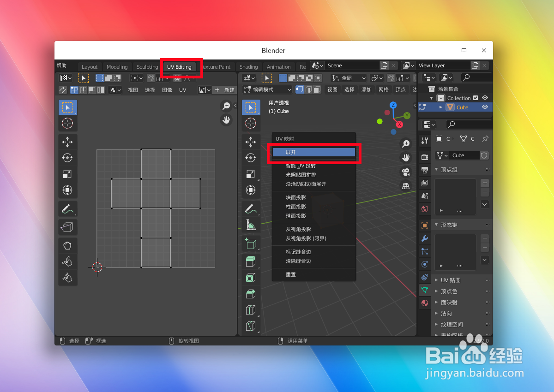Click the red X axis on the gizmo

click(400, 125)
